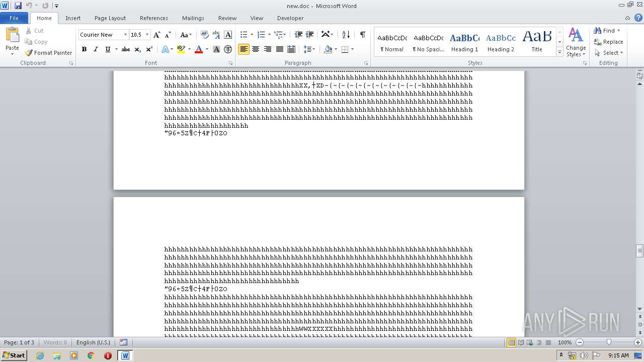This screenshot has height=362, width=644.
Task: Click the Clear Formatting icon
Action: pyautogui.click(x=204, y=35)
